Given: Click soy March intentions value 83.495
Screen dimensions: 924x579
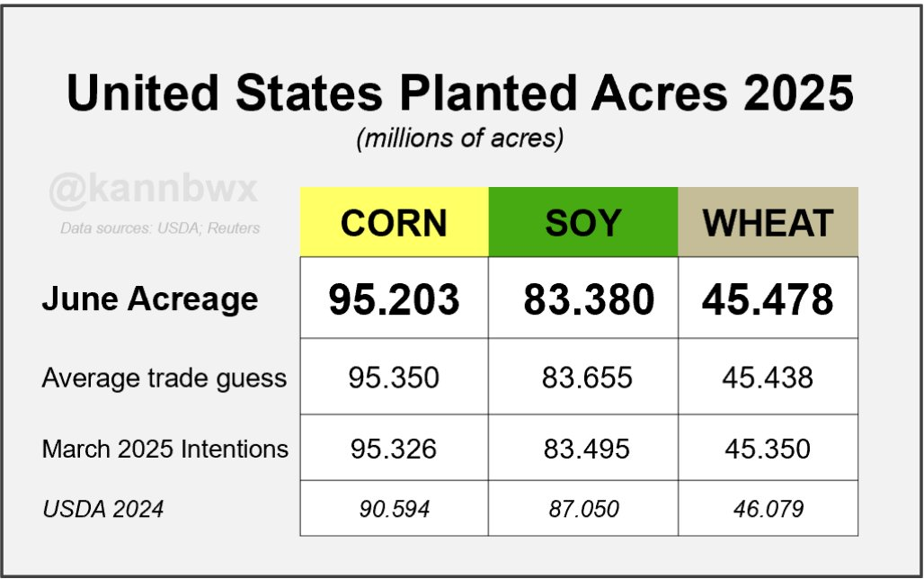Looking at the screenshot, I should tap(586, 450).
